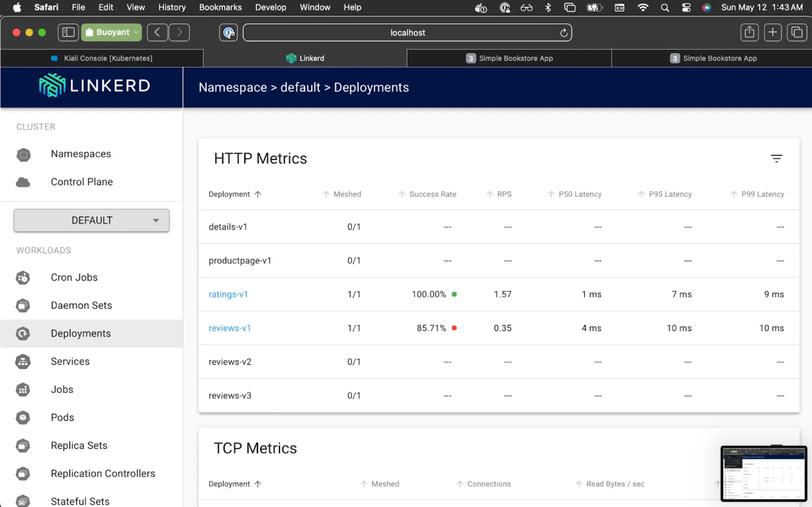812x507 pixels.
Task: Sort TCP Metrics by Deployment column
Action: [x=235, y=484]
